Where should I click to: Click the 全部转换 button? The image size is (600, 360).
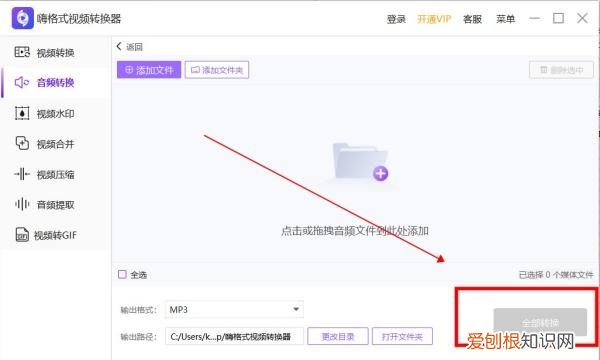click(540, 322)
